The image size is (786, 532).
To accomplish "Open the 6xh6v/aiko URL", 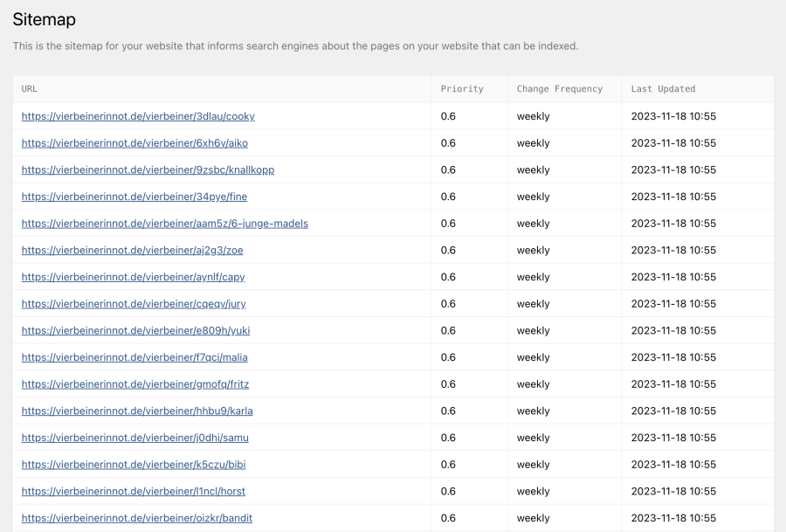I will [x=134, y=143].
